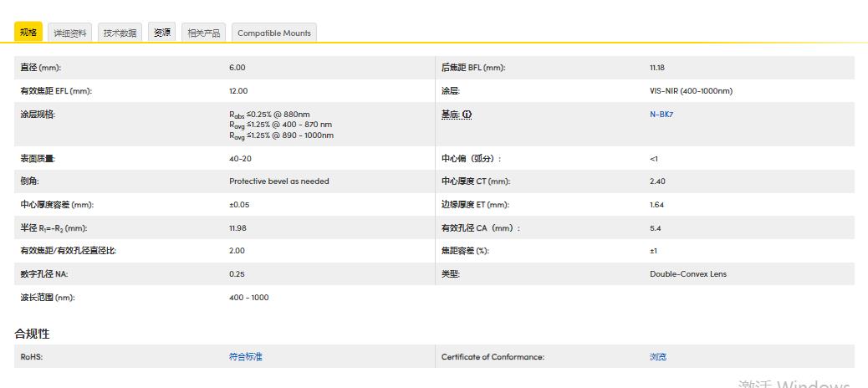Click the underlined 基底 label

450,114
